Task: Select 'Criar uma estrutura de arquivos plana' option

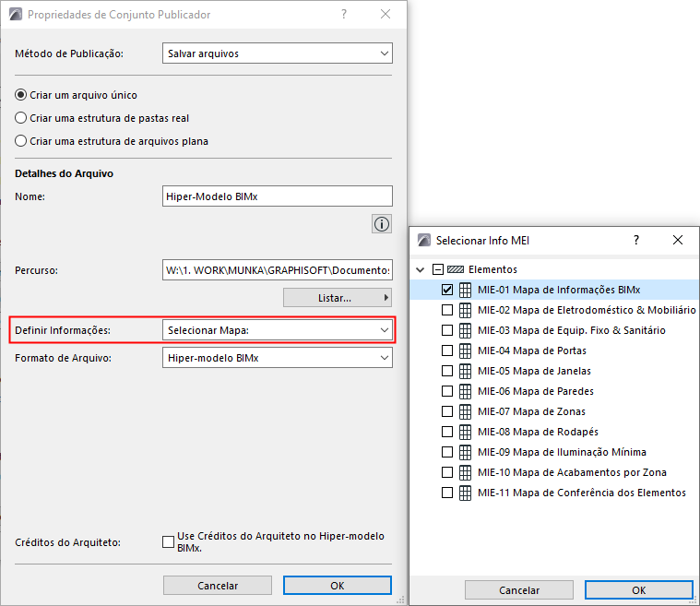Action: pos(20,141)
